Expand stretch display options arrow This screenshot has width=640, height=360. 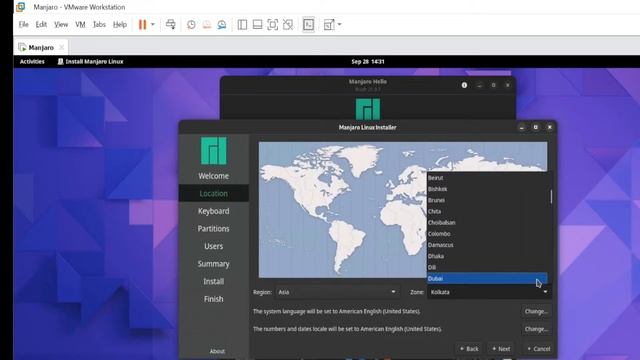pos(339,24)
